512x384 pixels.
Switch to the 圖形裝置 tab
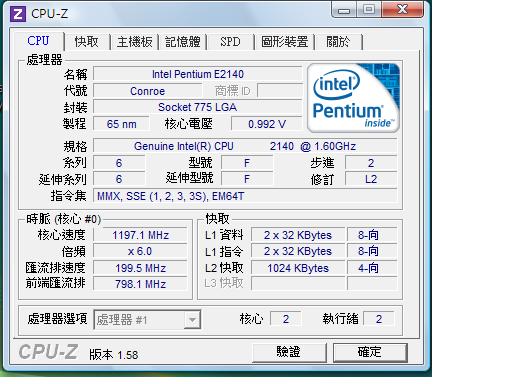285,42
